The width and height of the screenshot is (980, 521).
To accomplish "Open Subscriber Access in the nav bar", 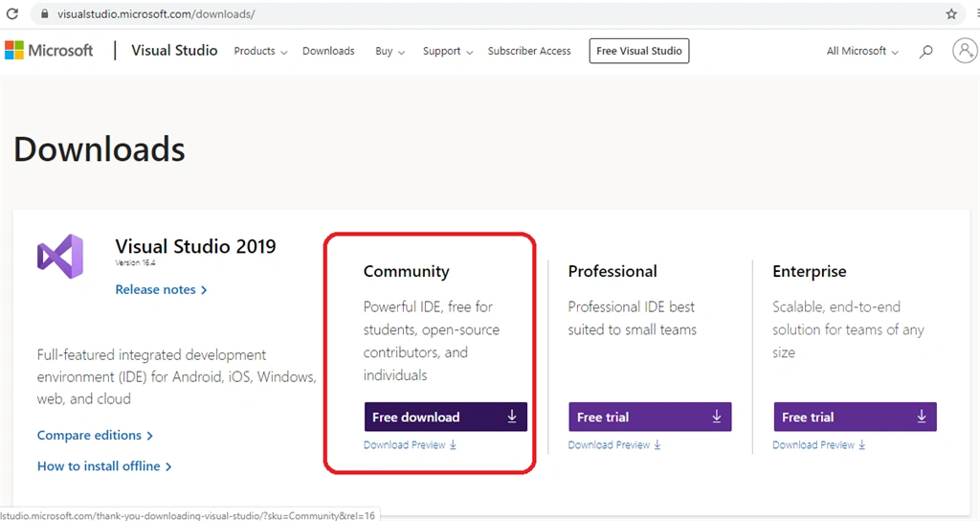I will coord(529,52).
